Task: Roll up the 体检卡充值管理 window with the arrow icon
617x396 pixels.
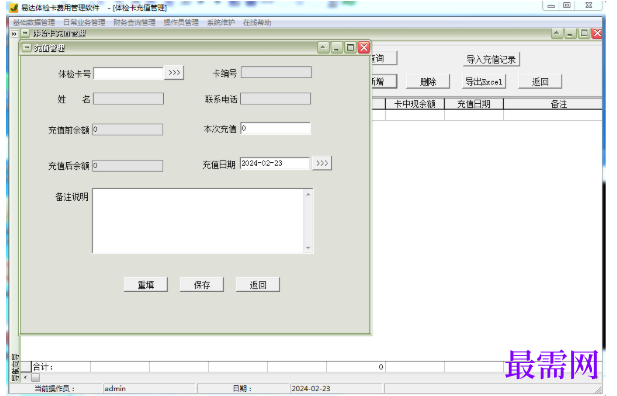Action: [x=557, y=33]
